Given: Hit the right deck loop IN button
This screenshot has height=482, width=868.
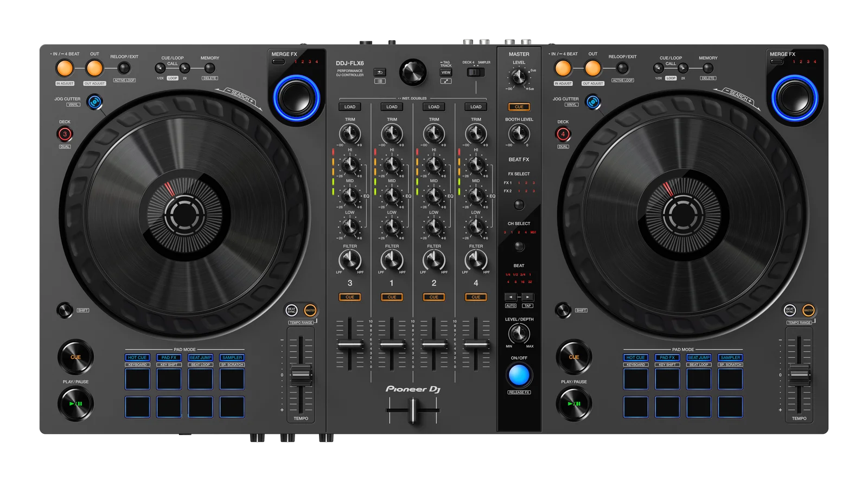Looking at the screenshot, I should click(563, 68).
